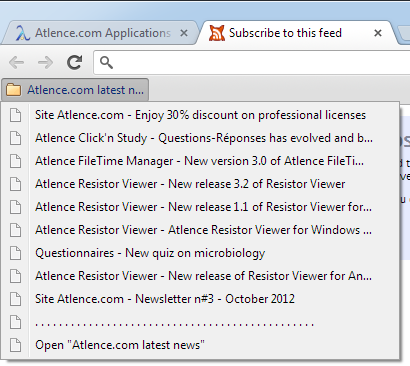The image size is (410, 366).
Task: Open the Newsletter n#3 October 2012 entry
Action: point(200,299)
